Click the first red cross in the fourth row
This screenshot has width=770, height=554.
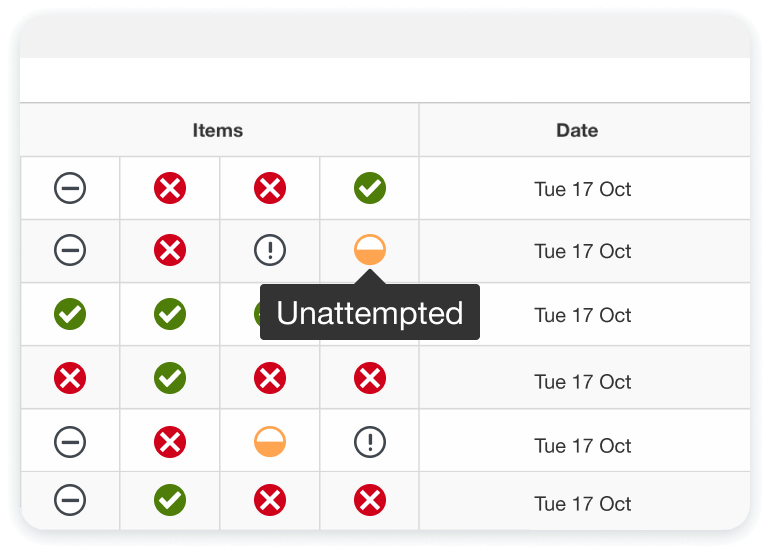[70, 378]
